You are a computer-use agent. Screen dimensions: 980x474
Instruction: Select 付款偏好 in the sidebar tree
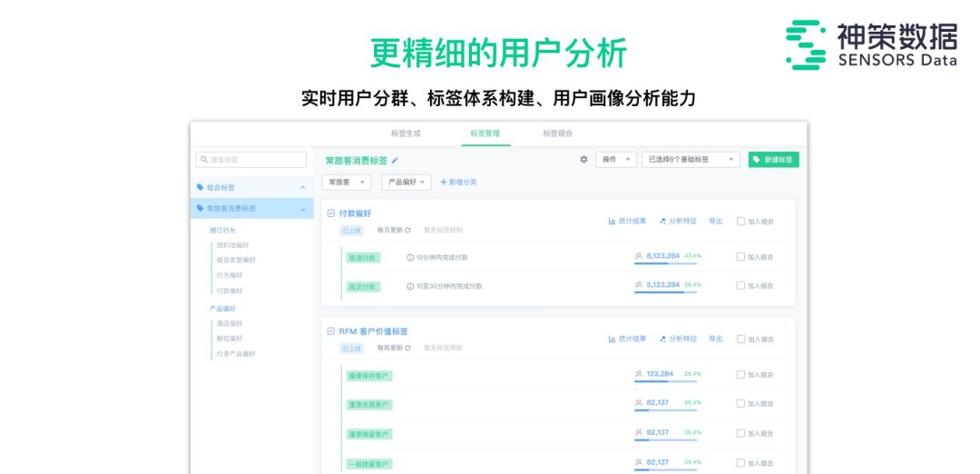230,291
